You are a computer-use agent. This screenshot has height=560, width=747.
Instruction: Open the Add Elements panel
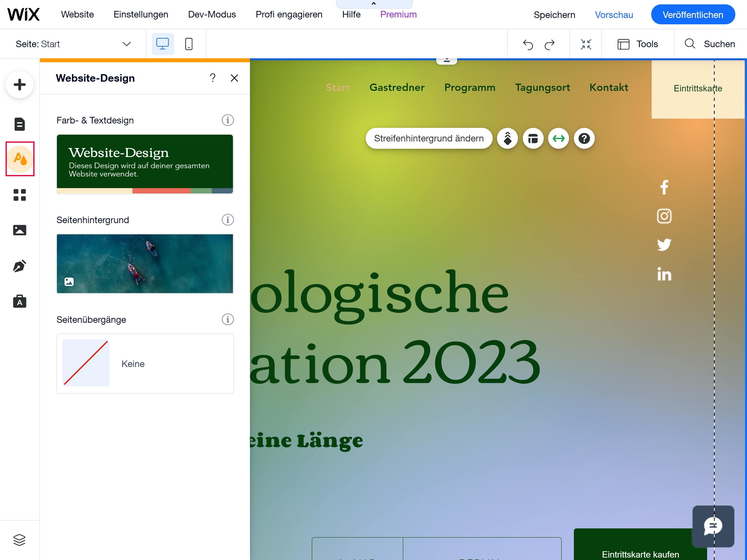20,84
